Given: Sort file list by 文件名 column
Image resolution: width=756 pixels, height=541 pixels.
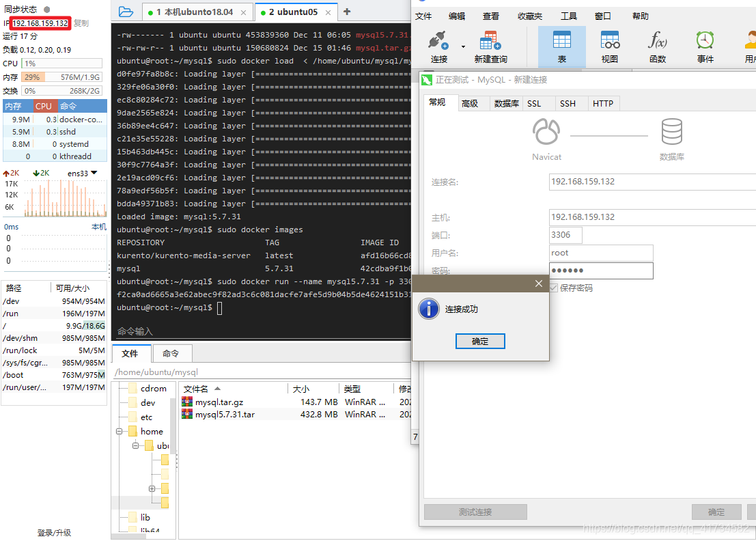Looking at the screenshot, I should pos(196,389).
